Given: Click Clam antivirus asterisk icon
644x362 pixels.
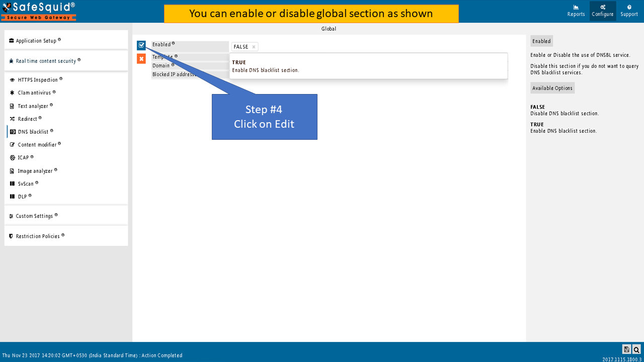Looking at the screenshot, I should (13, 93).
